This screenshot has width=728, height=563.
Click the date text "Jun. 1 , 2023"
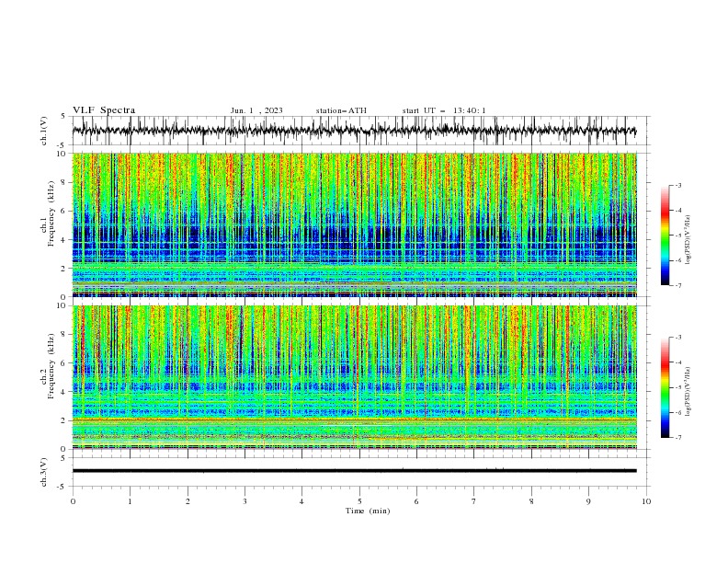(256, 110)
